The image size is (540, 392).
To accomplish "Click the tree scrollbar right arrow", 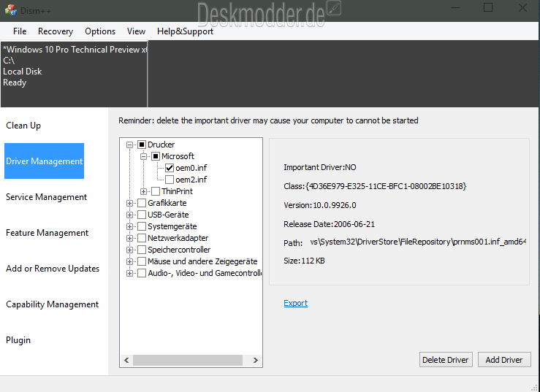I will point(256,361).
